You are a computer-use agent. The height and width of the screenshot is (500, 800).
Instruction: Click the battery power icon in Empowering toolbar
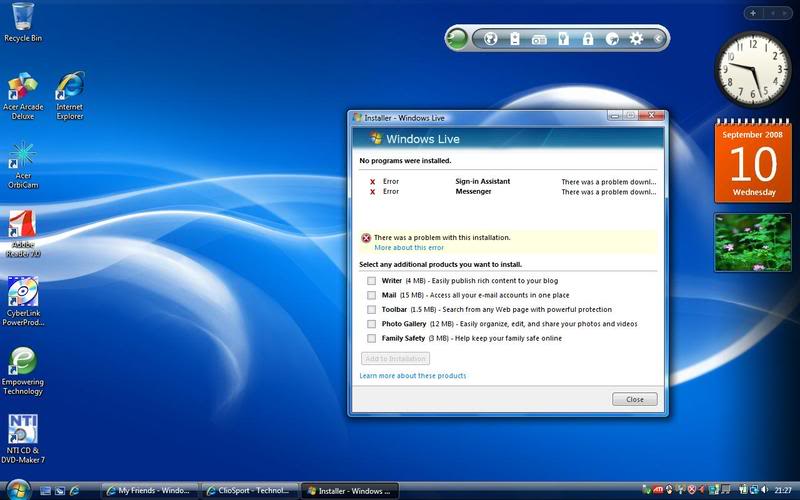tap(515, 39)
